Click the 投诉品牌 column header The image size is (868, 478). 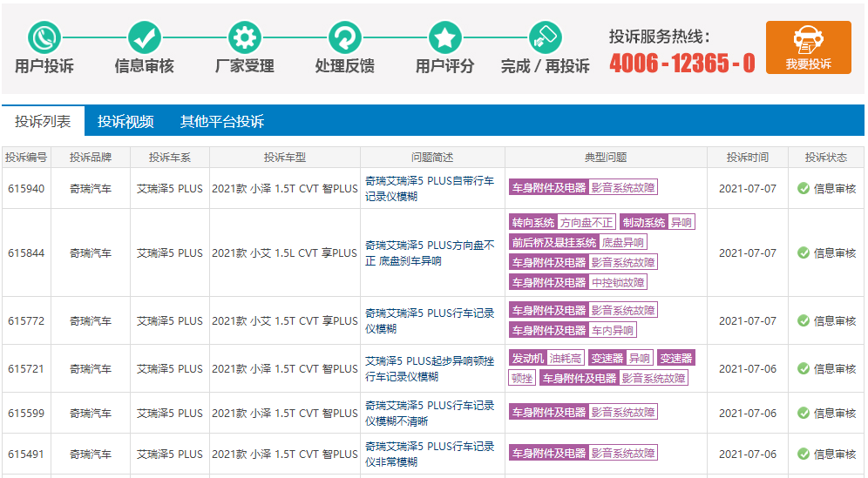(x=91, y=157)
